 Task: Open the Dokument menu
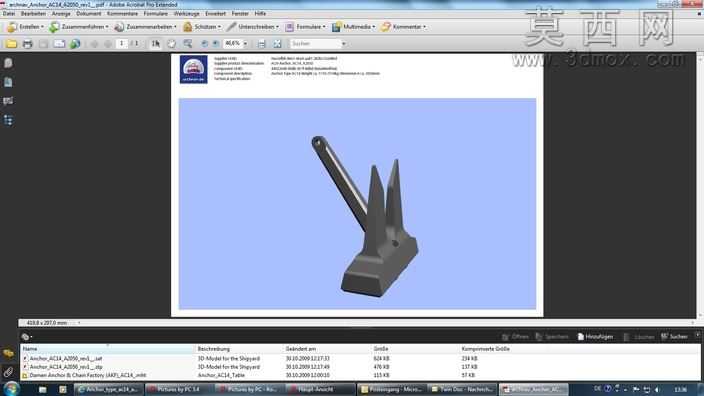(x=89, y=13)
